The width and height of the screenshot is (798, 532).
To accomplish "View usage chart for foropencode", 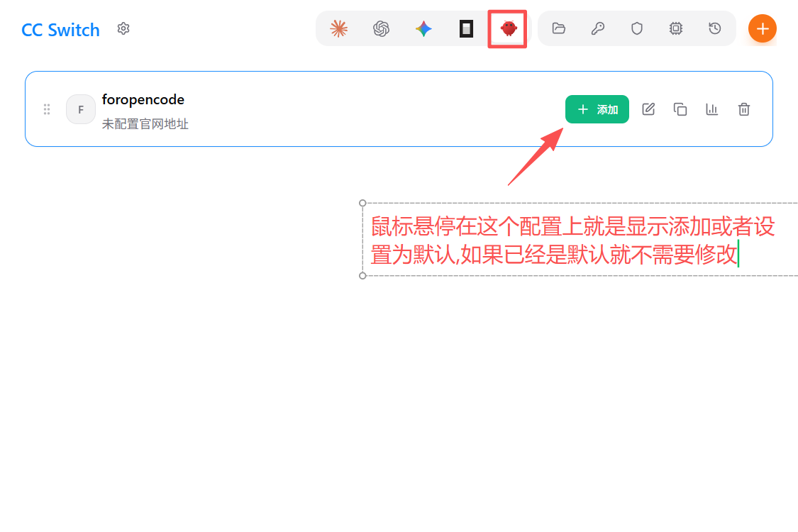I will tap(712, 109).
